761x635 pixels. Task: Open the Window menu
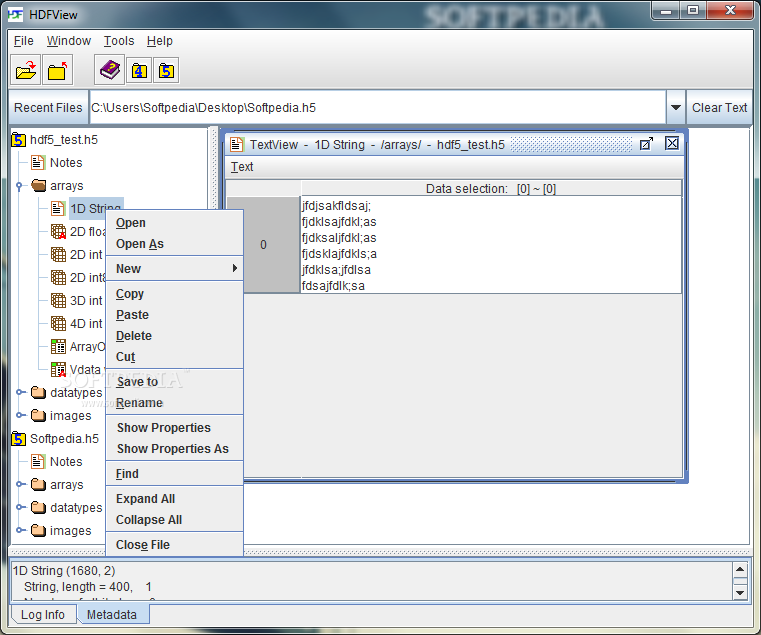coord(68,41)
